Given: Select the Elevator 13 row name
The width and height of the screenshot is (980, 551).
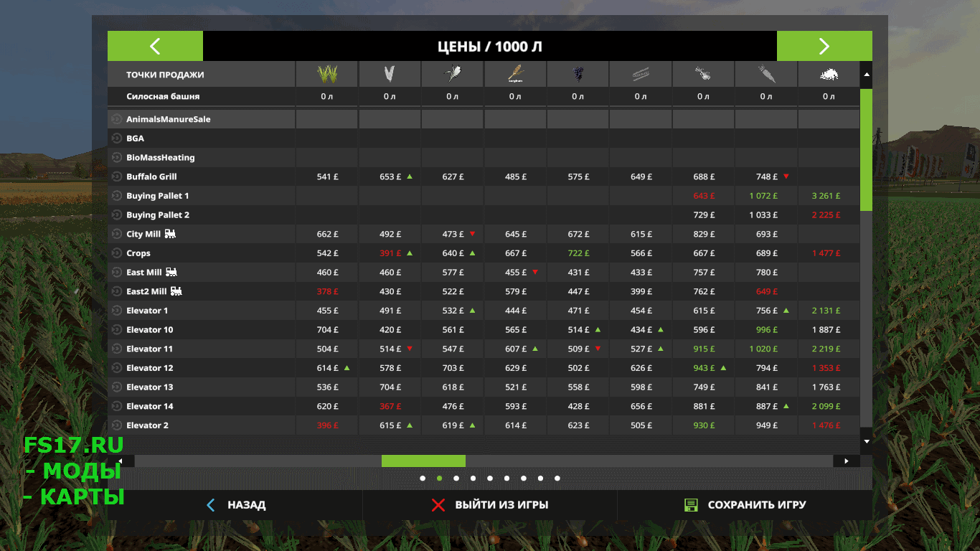Looking at the screenshot, I should tap(150, 387).
